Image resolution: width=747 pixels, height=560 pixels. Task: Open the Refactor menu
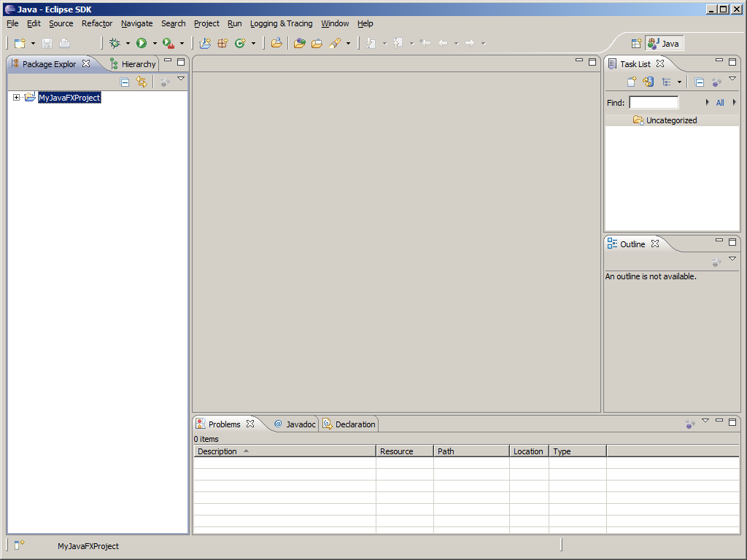tap(97, 23)
